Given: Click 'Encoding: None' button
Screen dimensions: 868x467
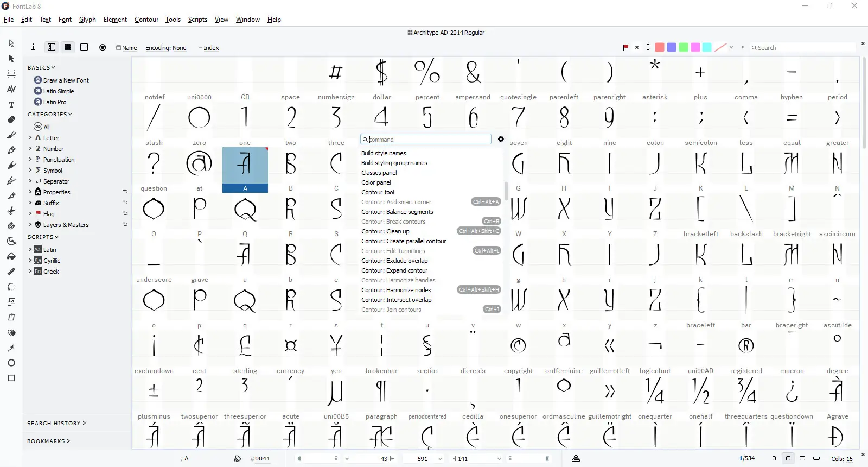Looking at the screenshot, I should [165, 47].
